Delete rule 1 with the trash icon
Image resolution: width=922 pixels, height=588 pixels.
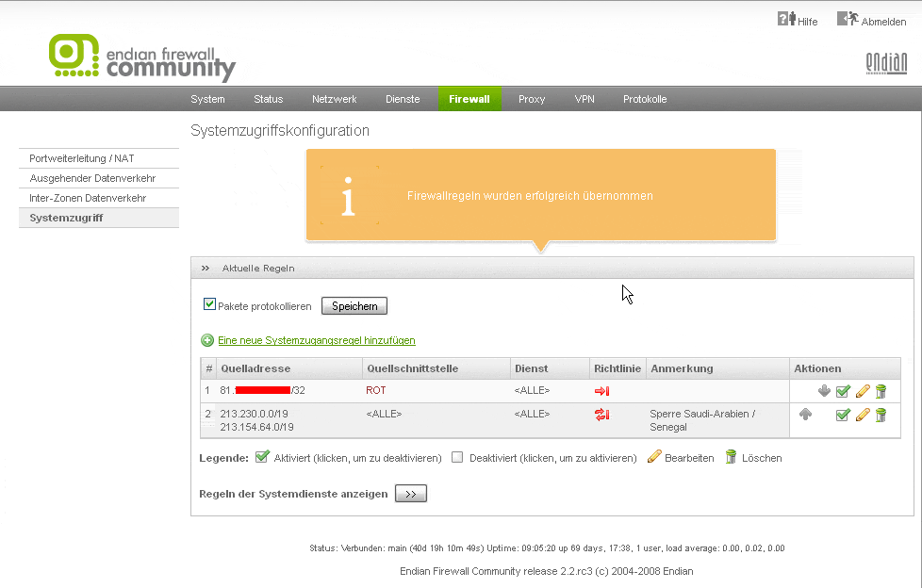pyautogui.click(x=881, y=391)
